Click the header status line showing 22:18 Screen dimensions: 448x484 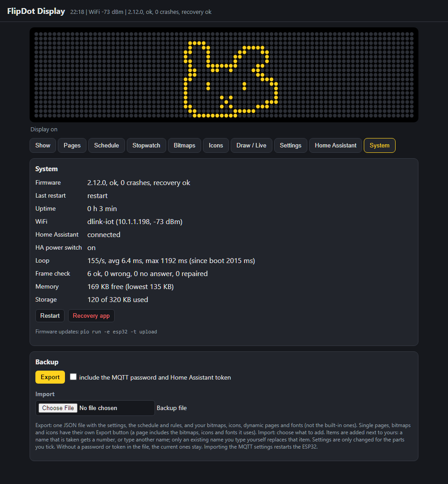[x=141, y=12]
